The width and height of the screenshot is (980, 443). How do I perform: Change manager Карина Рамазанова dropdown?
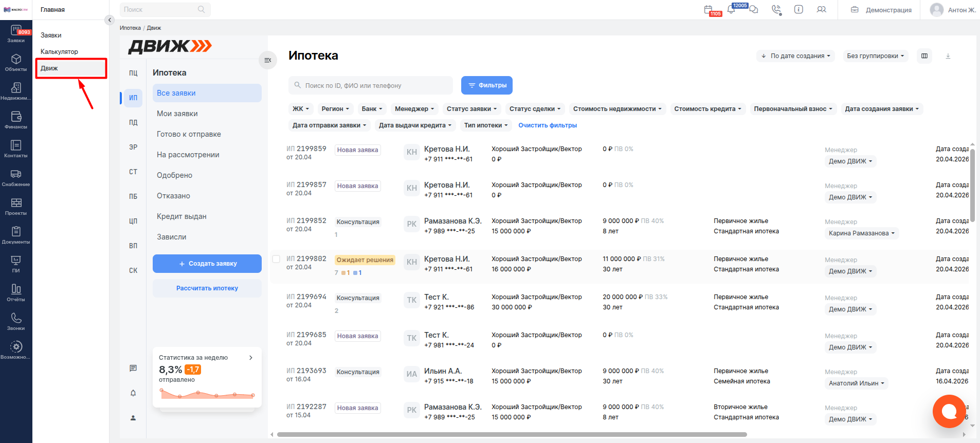(862, 233)
